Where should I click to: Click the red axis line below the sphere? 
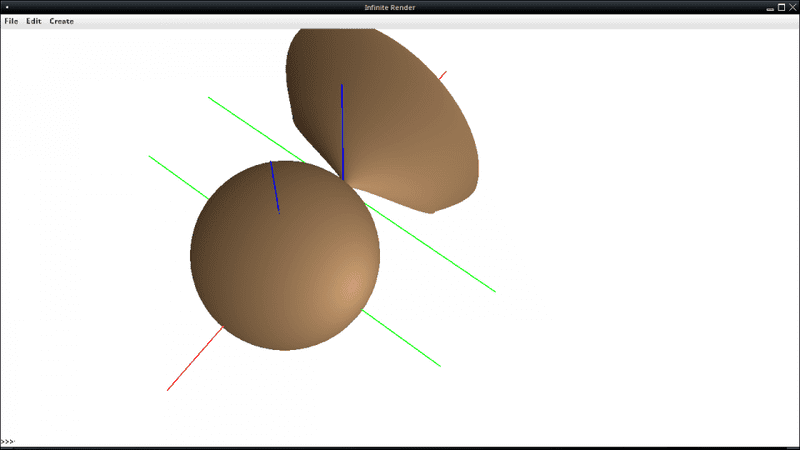point(194,358)
